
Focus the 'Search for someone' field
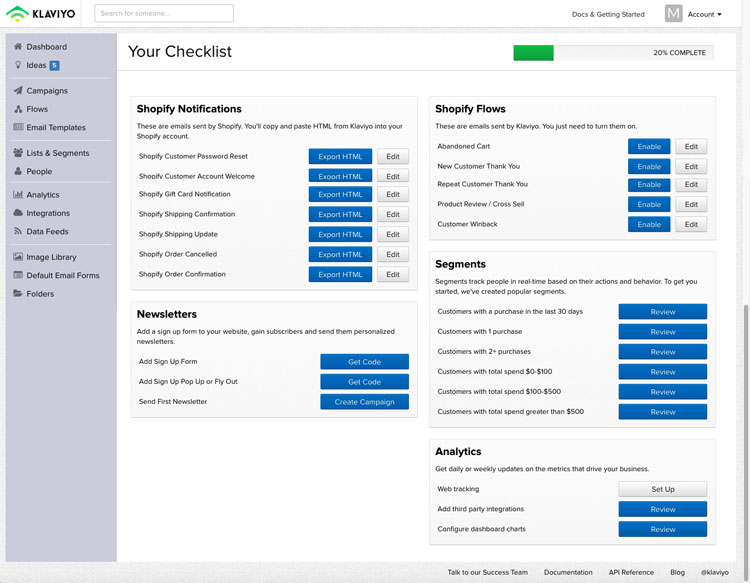click(164, 13)
